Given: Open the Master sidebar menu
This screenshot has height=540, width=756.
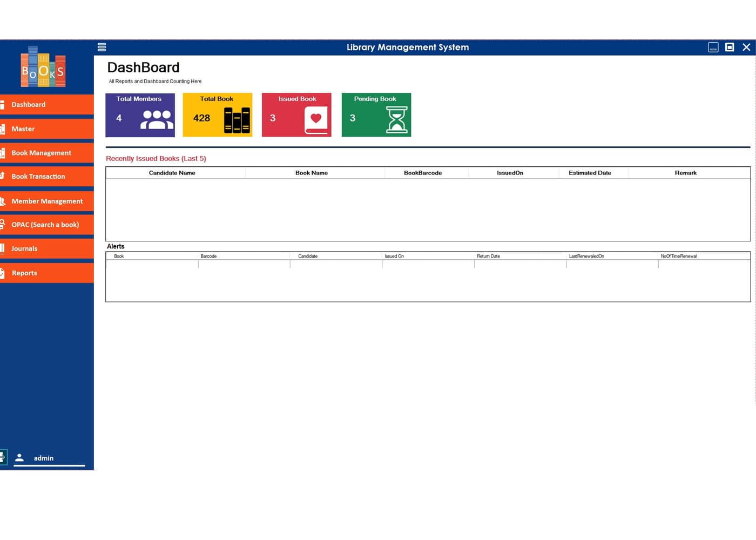Looking at the screenshot, I should (47, 129).
